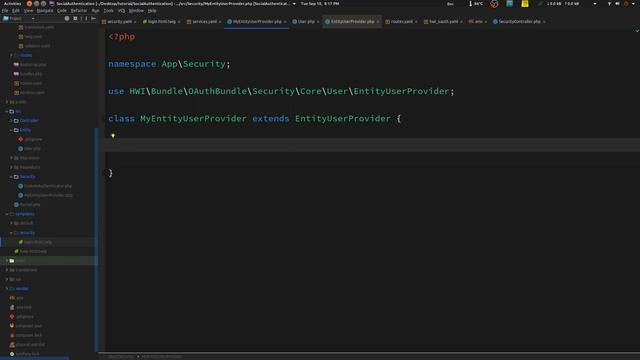Switch to EntityUserProvider.php editor tab
This screenshot has height=360, width=640.
click(352, 22)
